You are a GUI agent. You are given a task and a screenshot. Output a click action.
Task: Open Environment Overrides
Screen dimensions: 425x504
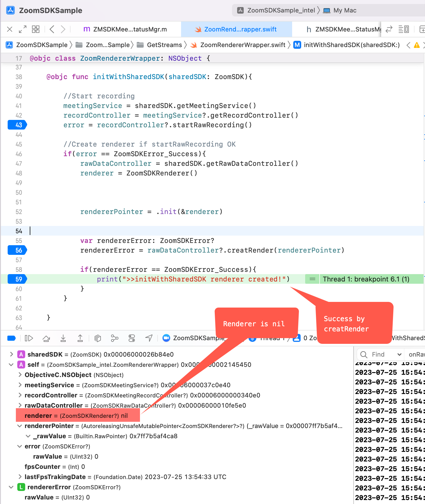(132, 338)
